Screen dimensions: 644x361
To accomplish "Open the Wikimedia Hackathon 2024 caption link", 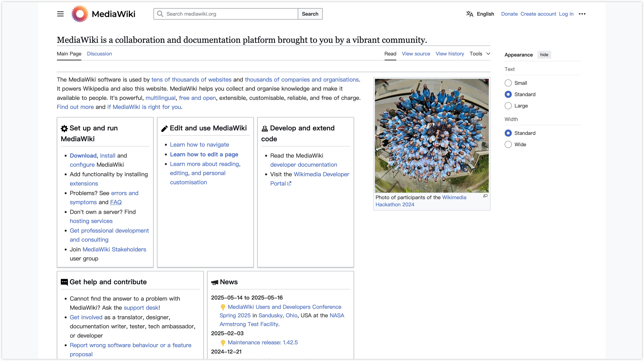I will [421, 201].
